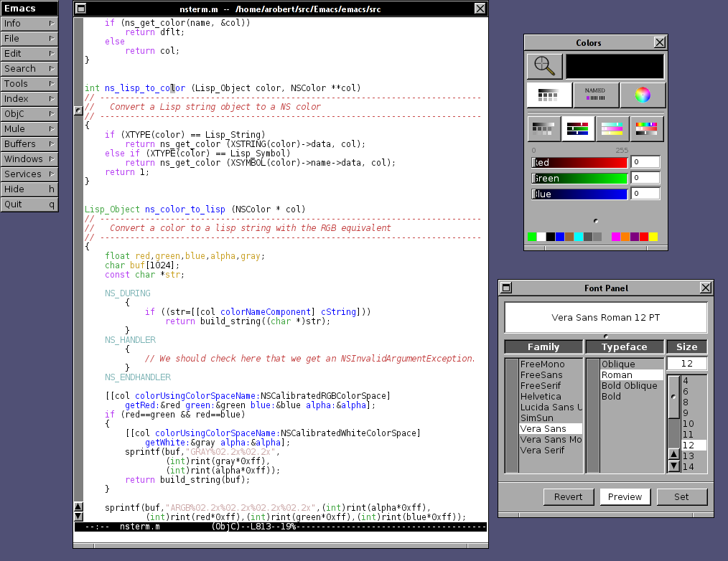Image resolution: width=728 pixels, height=561 pixels.
Task: Switch to the NAMED color list mode
Action: 595,95
